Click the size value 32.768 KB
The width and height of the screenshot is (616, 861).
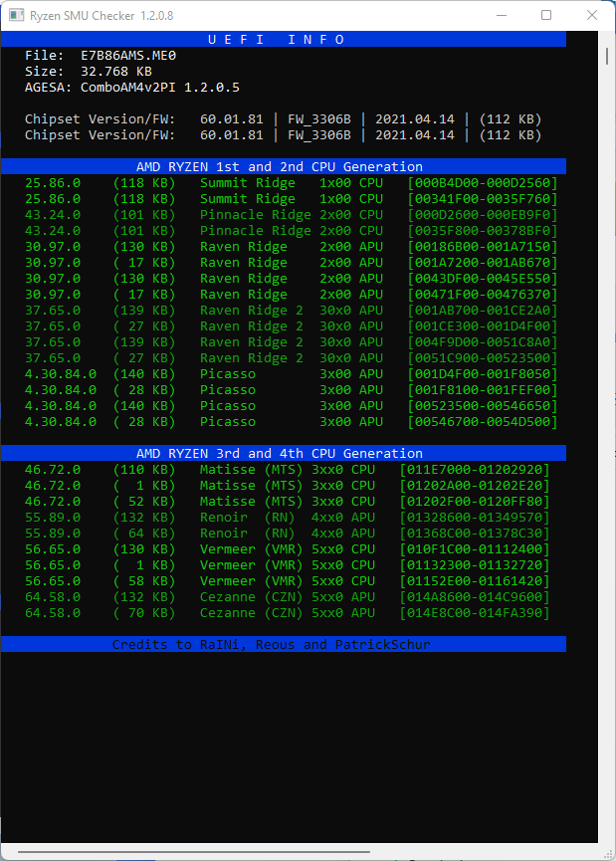(116, 72)
